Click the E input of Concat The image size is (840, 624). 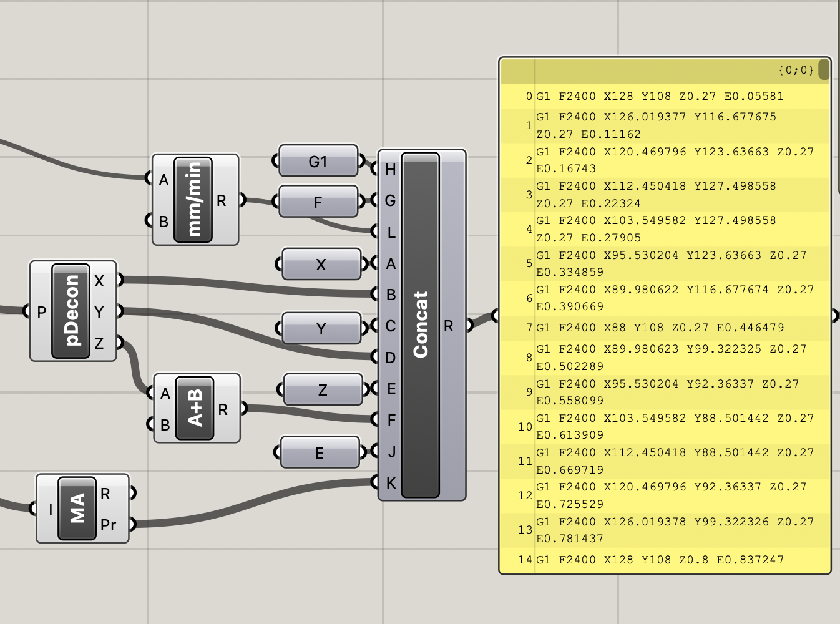pyautogui.click(x=391, y=389)
